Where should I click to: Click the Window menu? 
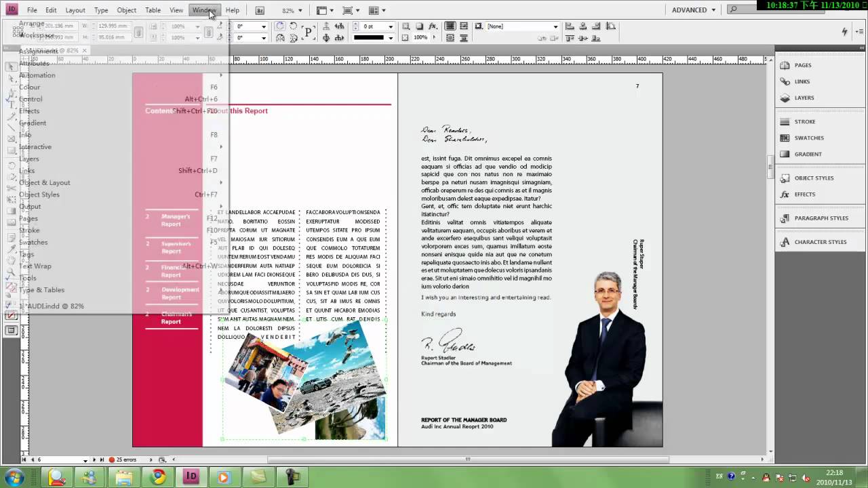coord(204,10)
